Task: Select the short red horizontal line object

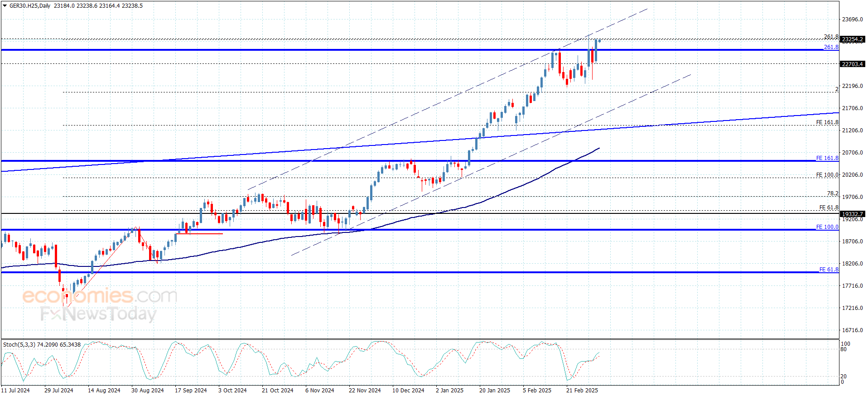Action: click(x=199, y=234)
